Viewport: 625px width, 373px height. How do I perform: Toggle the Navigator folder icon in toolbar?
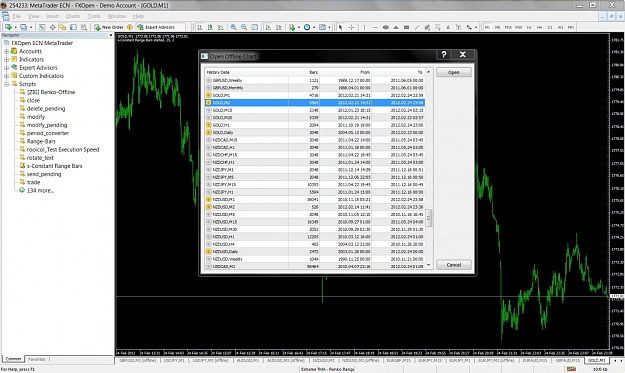[x=63, y=27]
